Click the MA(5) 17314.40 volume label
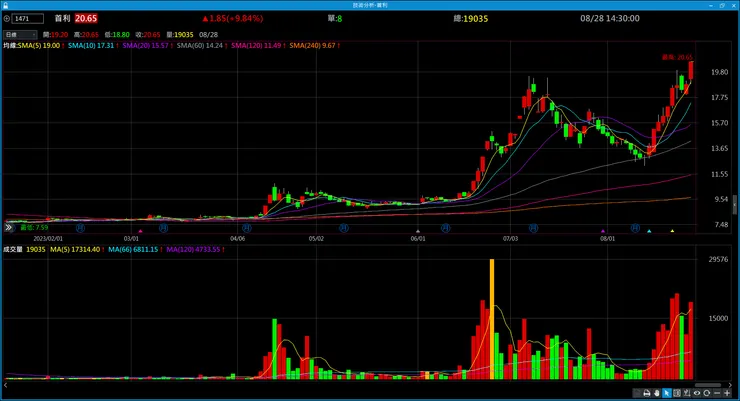This screenshot has height=401, width=740. tap(77, 249)
